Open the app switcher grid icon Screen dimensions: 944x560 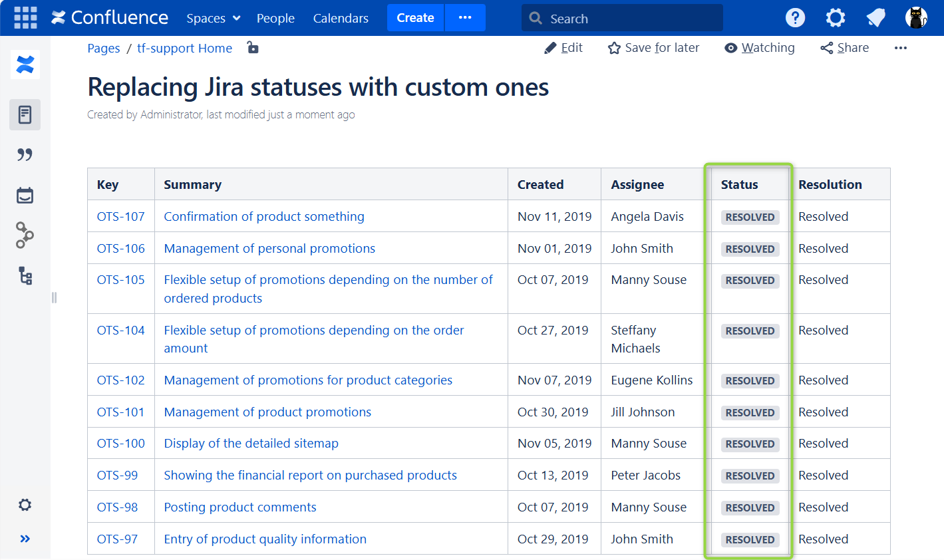click(x=25, y=18)
